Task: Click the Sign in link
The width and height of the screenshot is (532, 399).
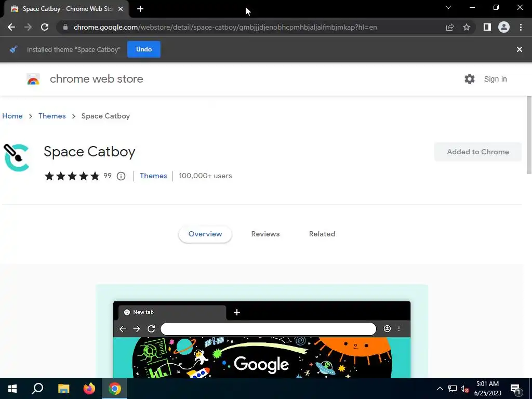Action: pos(495,79)
